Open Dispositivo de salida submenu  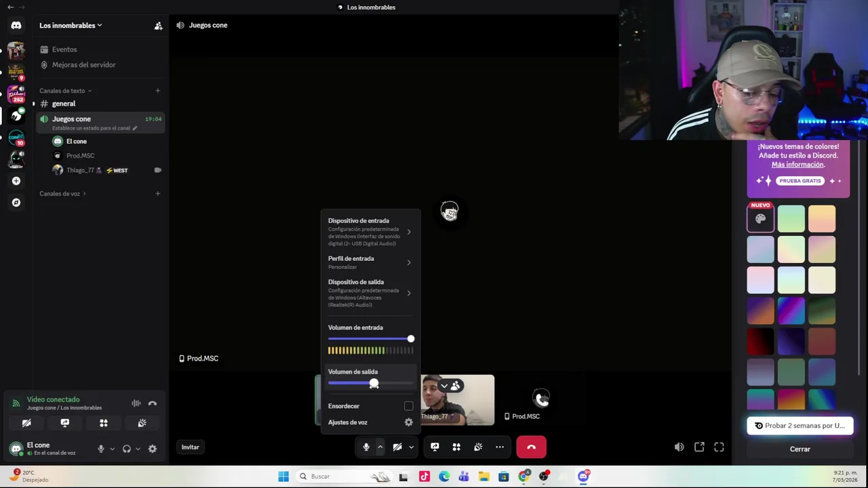pos(370,293)
